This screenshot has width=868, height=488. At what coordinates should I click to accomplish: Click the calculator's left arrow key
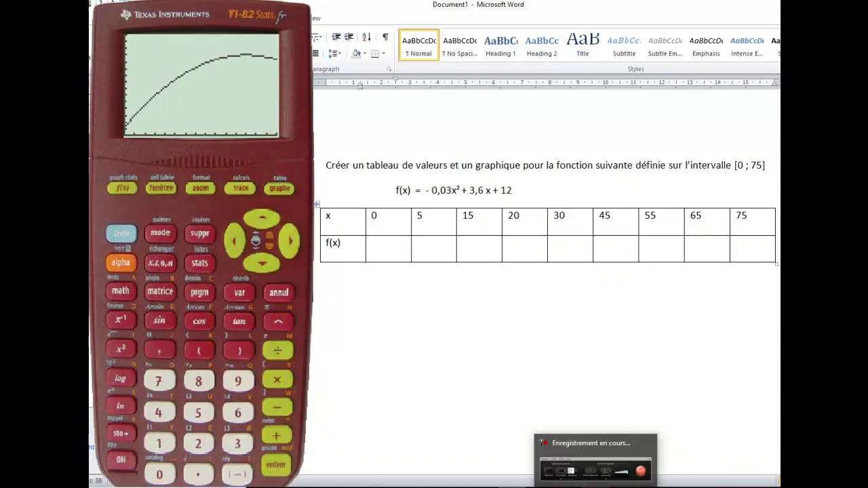234,241
